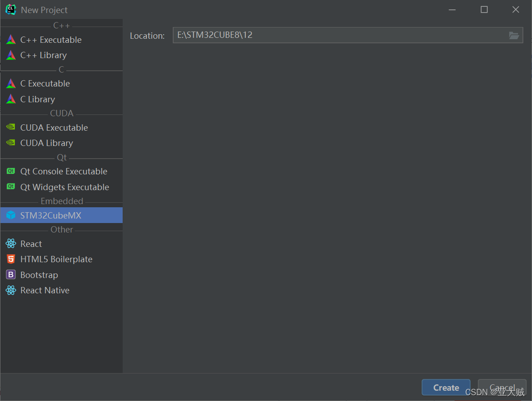Maximize the New Project window
This screenshot has height=401, width=532.
484,10
